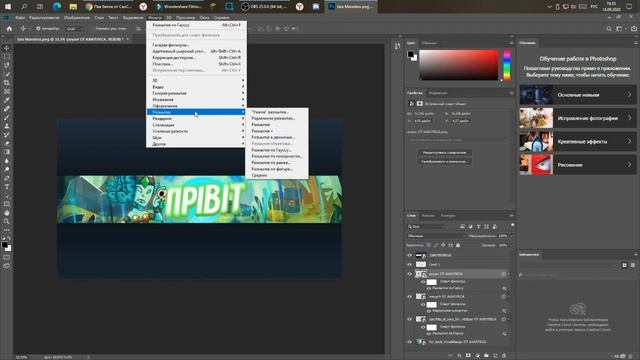The height and width of the screenshot is (360, 640).
Task: Toggle the Auto-select checkbox in options bar
Action: (x=38, y=29)
